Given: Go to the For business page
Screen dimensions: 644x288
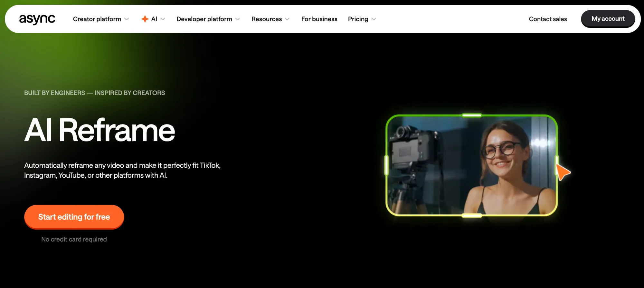Looking at the screenshot, I should (319, 19).
